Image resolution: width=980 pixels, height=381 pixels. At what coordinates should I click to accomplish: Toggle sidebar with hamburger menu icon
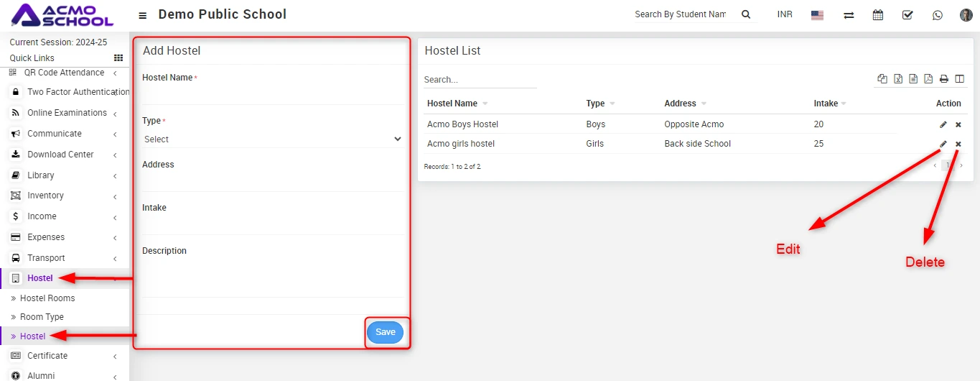[x=143, y=15]
